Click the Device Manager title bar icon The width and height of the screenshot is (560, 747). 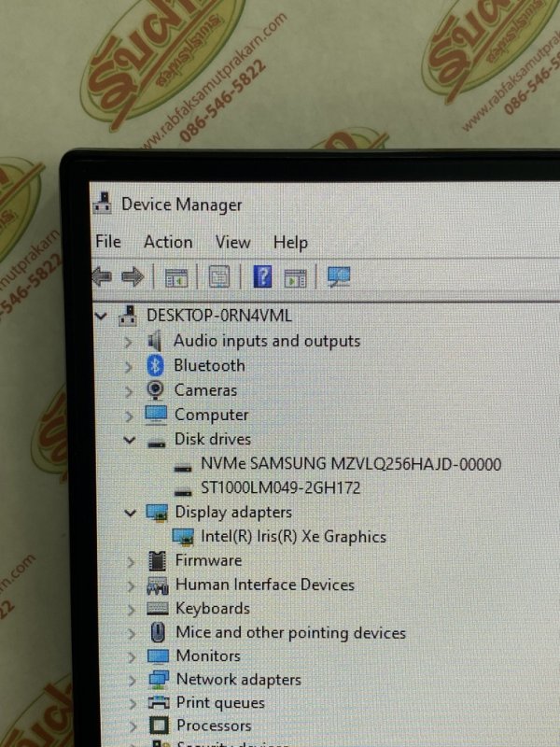pos(103,203)
